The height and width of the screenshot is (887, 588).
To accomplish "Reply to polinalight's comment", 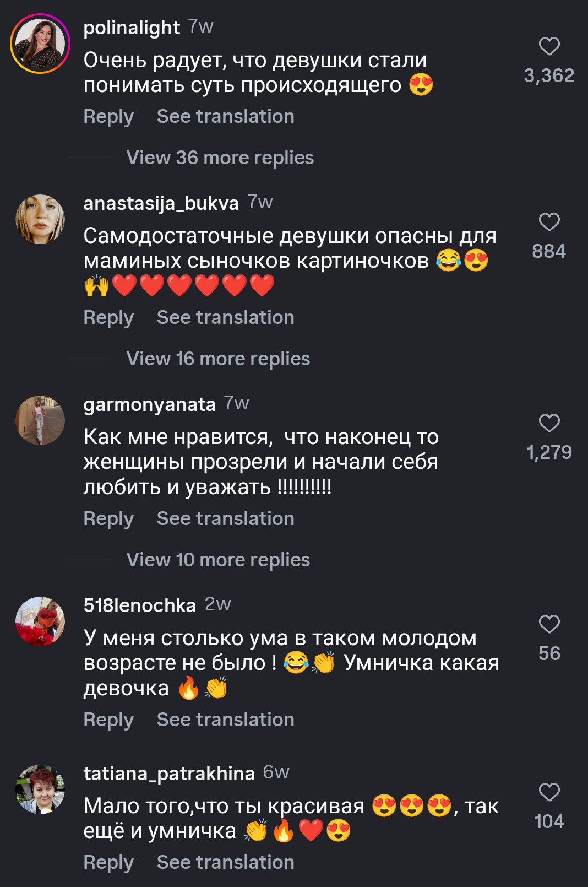I will click(108, 117).
